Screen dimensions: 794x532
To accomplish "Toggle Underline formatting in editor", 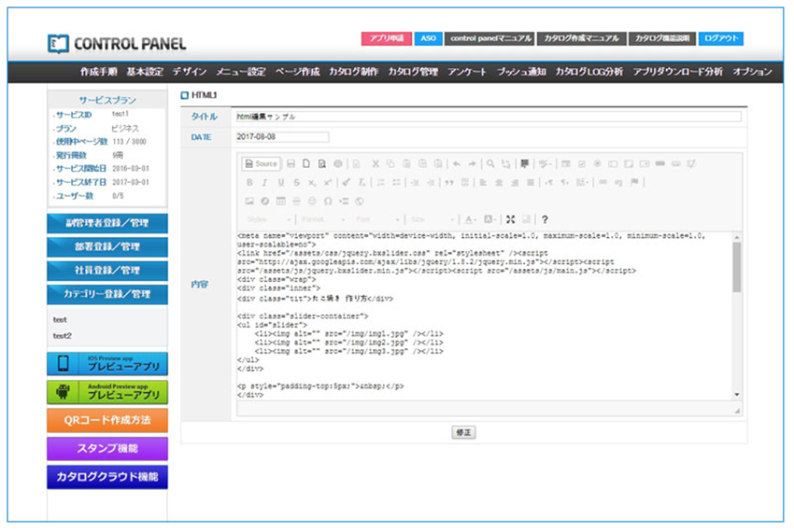I will tap(280, 182).
